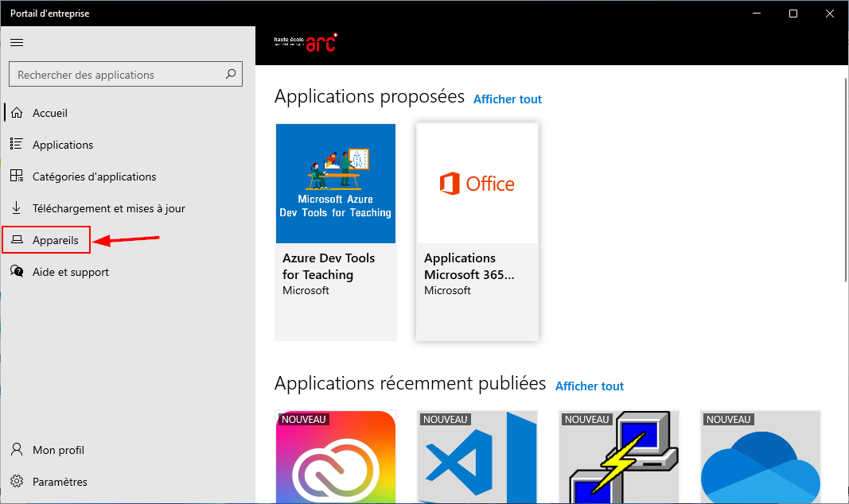Open the PuTTY app tile
The height and width of the screenshot is (504, 849).
tap(619, 457)
